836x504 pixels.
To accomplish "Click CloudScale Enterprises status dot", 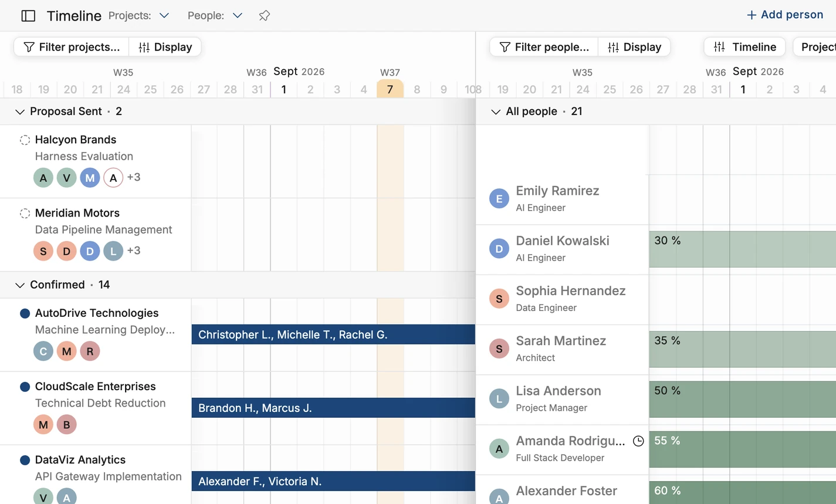I will pos(25,387).
